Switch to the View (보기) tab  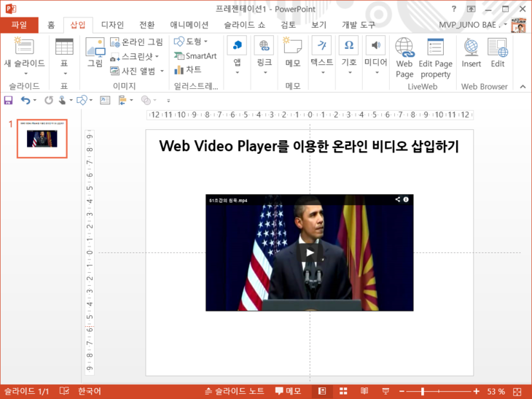coord(318,25)
